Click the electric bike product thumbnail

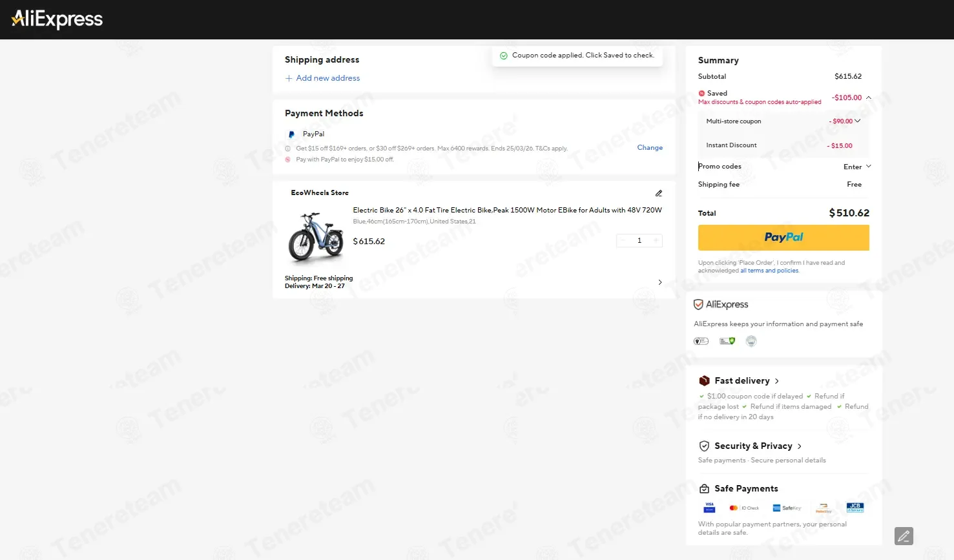[x=316, y=238]
